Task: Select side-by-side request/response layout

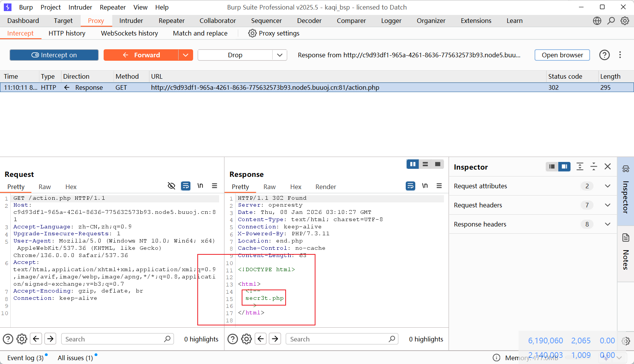Action: point(413,164)
